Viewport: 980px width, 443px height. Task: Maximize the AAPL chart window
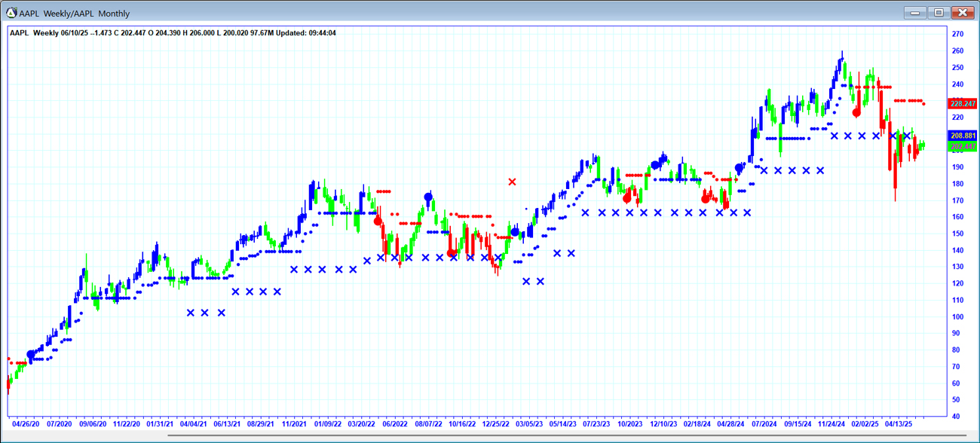939,12
